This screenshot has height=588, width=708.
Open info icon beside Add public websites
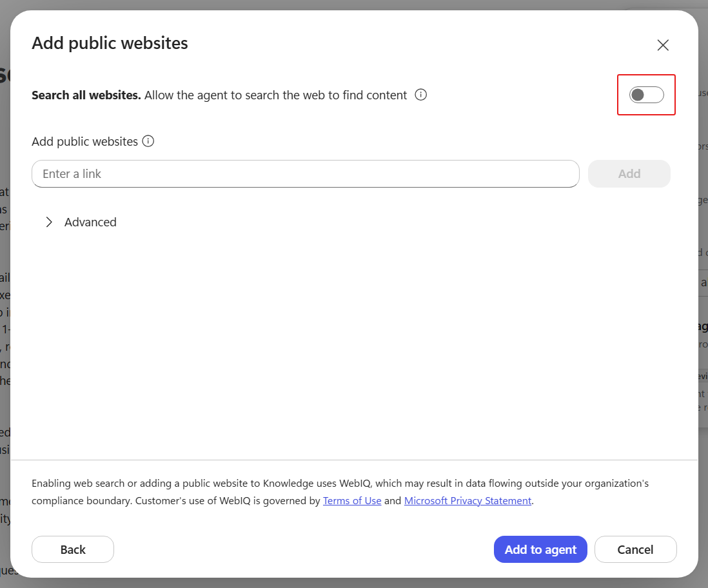[x=148, y=141]
